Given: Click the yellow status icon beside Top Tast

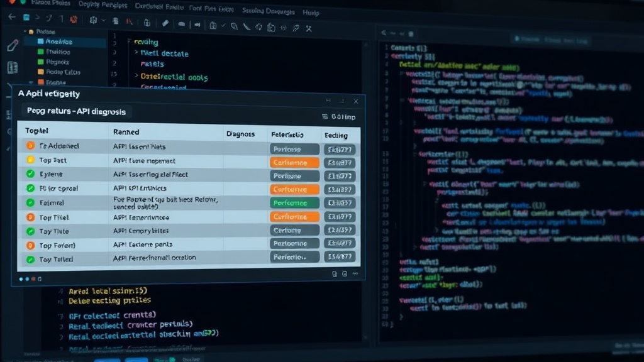Looking at the screenshot, I should [x=30, y=160].
